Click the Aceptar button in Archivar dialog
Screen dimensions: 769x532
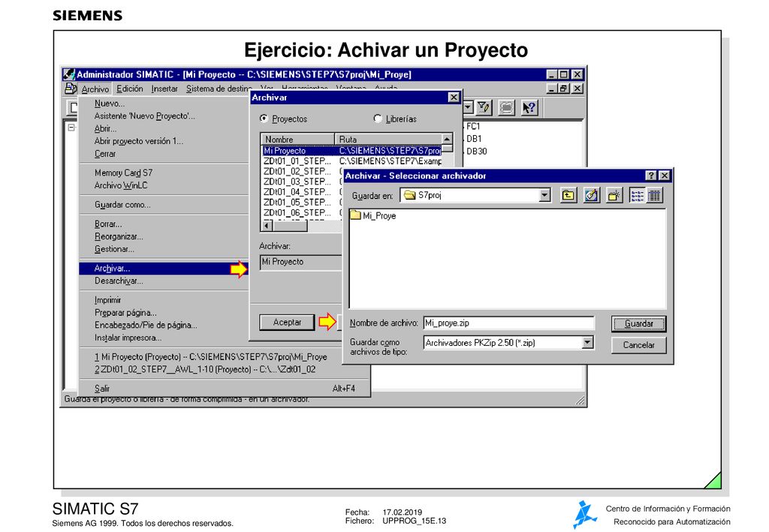287,323
